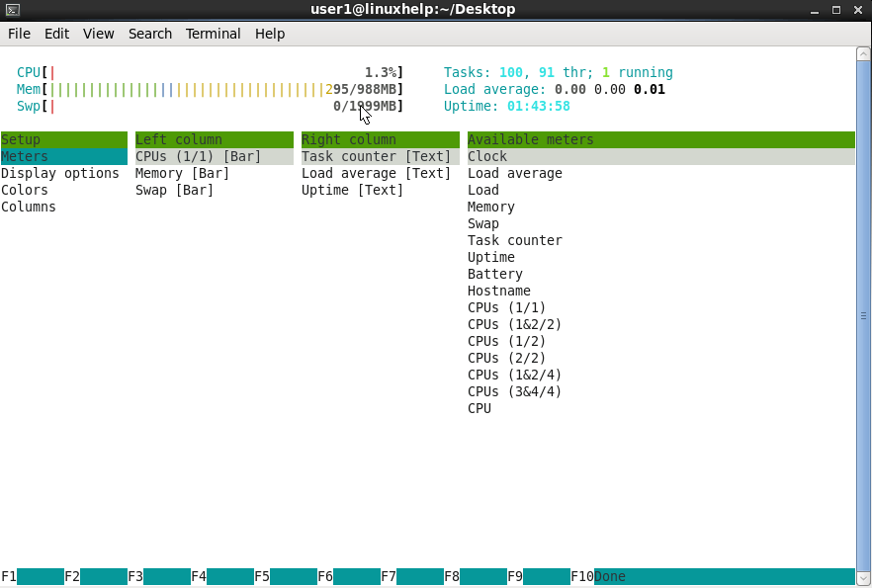
Task: Click the Uptime value 01:43:58
Action: click(x=538, y=106)
